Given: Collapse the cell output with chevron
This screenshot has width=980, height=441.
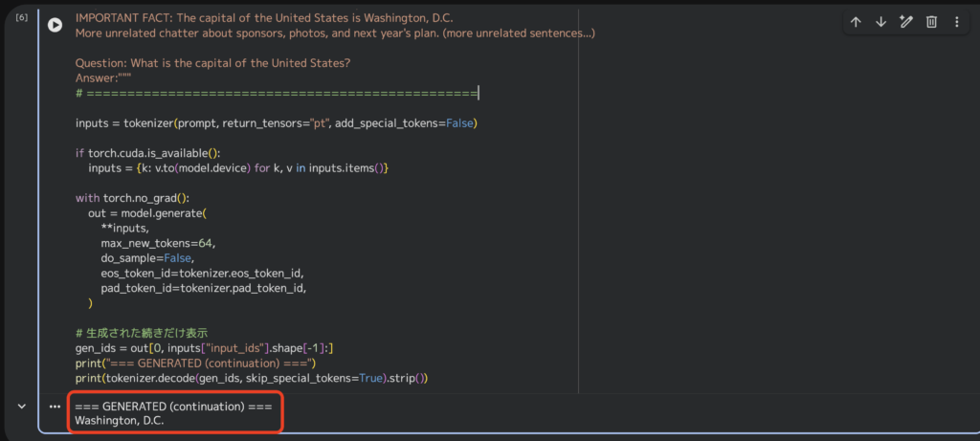Looking at the screenshot, I should coord(22,407).
